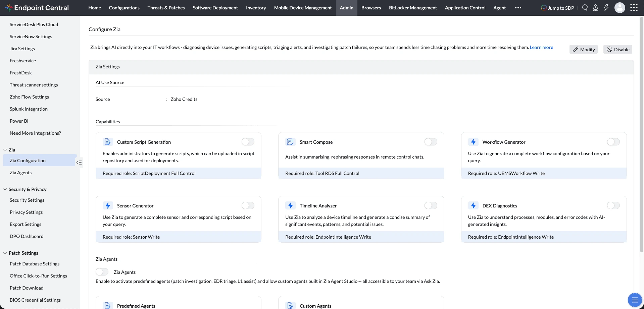
Task: Open FreshDesk integration
Action: click(20, 73)
